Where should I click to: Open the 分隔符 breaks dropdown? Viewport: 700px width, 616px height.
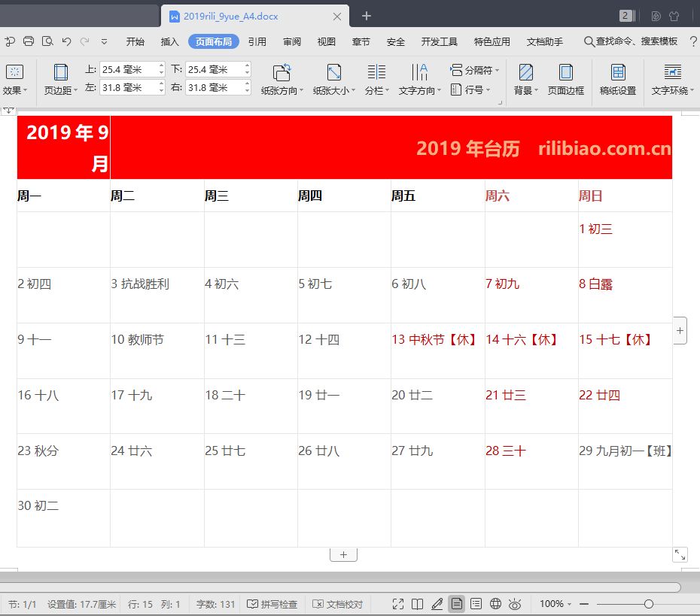(474, 70)
